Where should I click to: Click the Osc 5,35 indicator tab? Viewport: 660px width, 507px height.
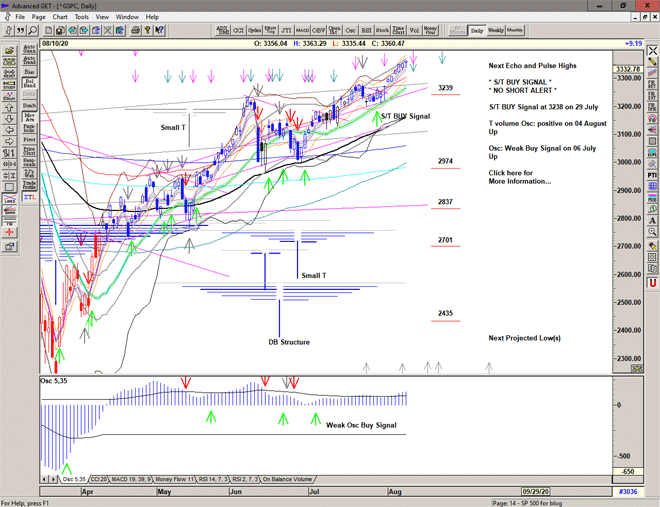(74, 480)
